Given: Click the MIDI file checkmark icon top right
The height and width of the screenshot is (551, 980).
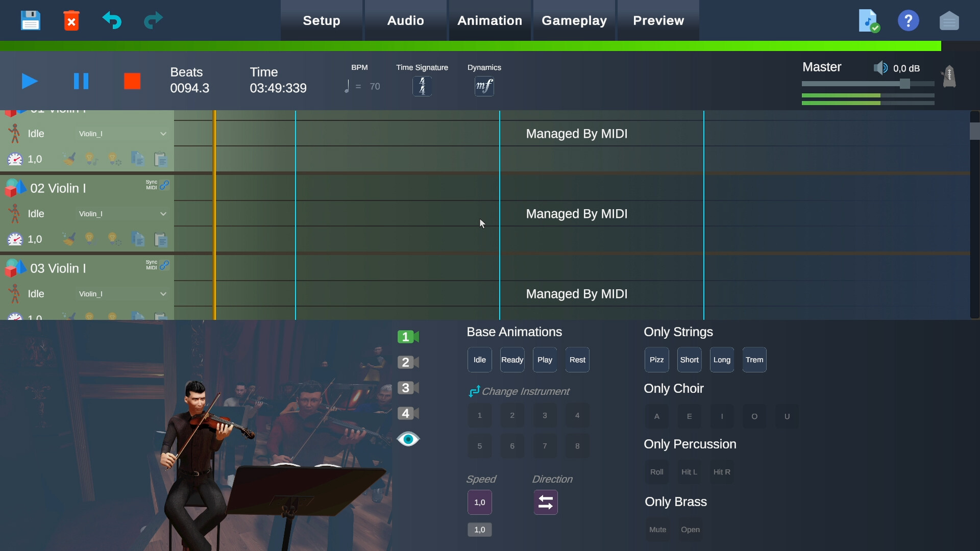Looking at the screenshot, I should point(868,20).
